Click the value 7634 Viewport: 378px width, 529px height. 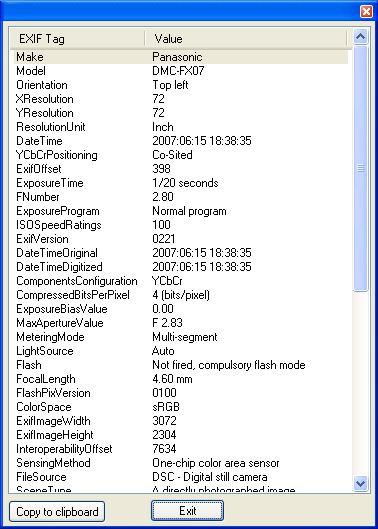164,449
